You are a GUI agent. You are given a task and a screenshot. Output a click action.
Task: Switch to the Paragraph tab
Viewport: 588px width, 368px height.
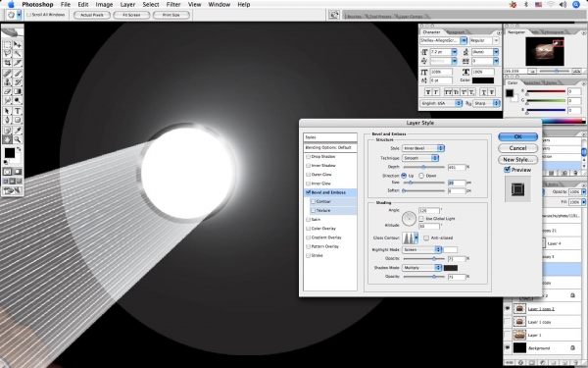point(456,32)
